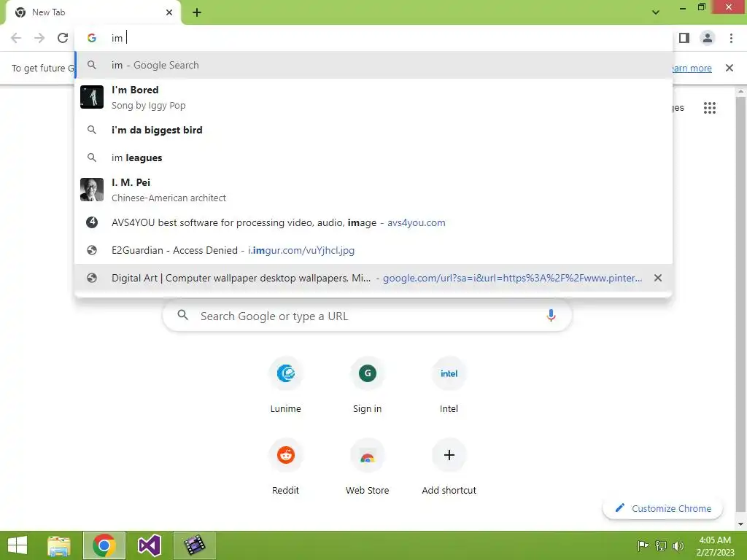Viewport: 747px width, 560px height.
Task: Open the Reddit shortcut
Action: pyautogui.click(x=285, y=467)
